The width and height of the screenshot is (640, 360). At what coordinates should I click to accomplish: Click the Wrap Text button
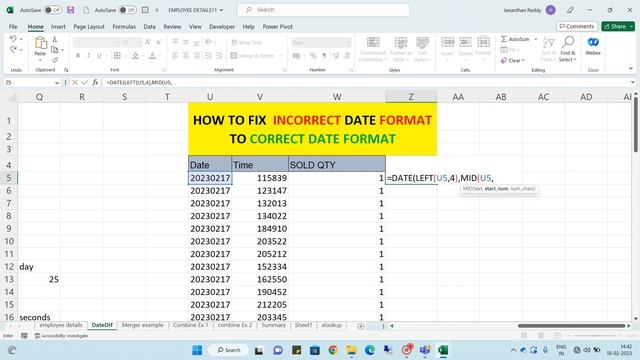click(246, 42)
